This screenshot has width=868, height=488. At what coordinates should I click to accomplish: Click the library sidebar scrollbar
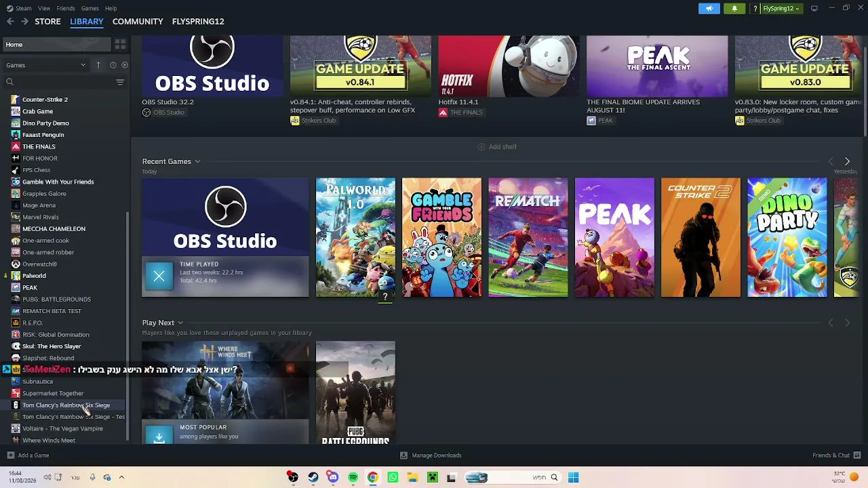click(128, 325)
